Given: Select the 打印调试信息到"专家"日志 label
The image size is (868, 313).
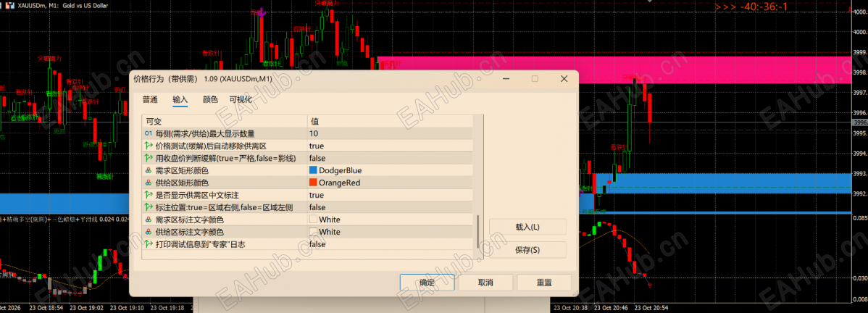Looking at the screenshot, I should (201, 243).
